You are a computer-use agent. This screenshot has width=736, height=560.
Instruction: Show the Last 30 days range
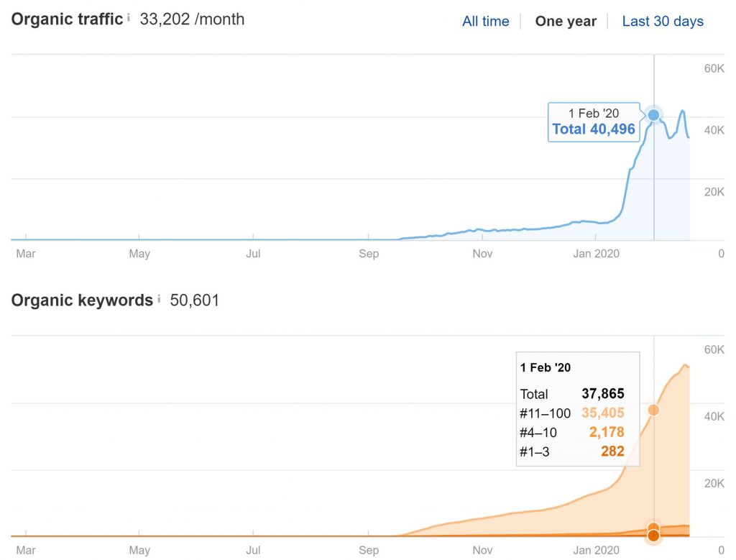(662, 21)
